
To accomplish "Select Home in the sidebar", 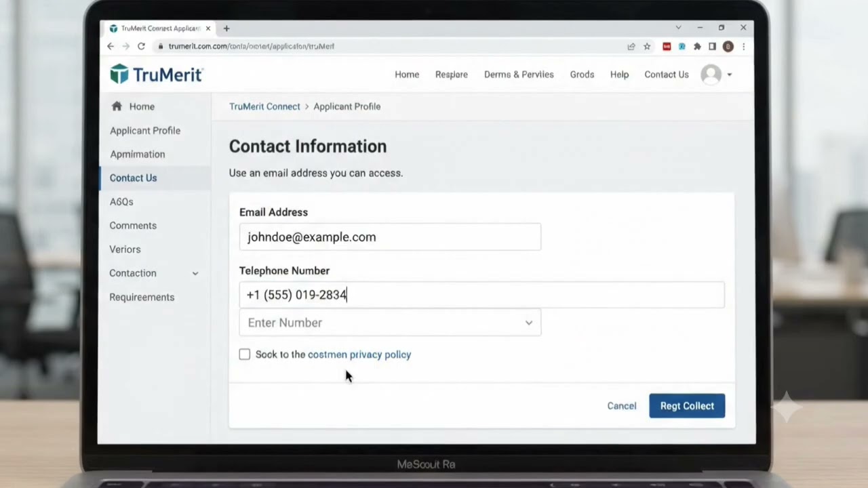I will (x=142, y=106).
